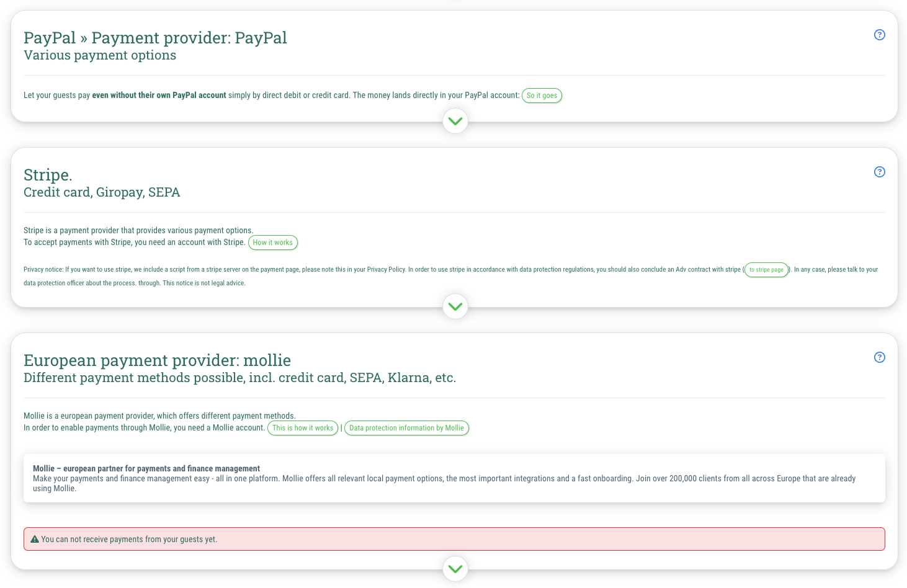Expand the PayPal section with green chevron
The height and width of the screenshot is (588, 907).
click(455, 121)
